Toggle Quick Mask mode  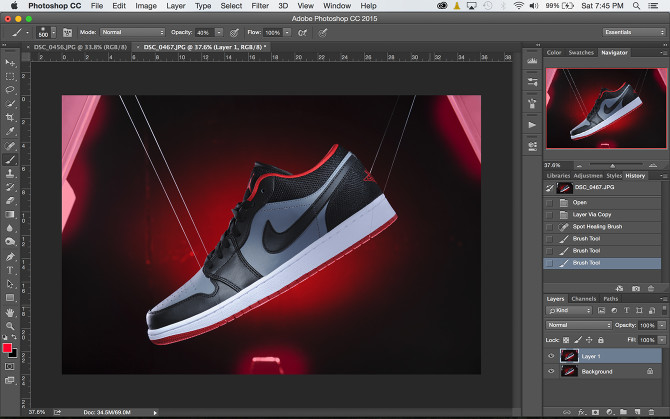pyautogui.click(x=9, y=366)
